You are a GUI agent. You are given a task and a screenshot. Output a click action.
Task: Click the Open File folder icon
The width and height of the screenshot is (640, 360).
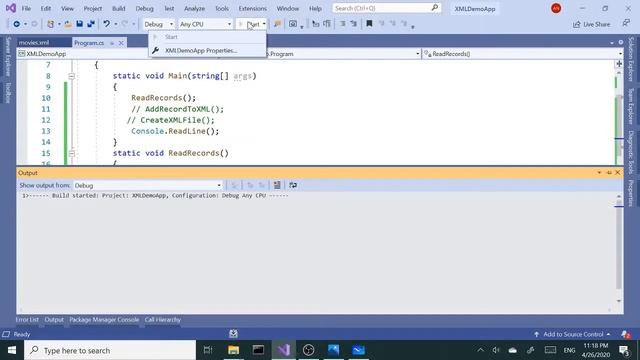68,24
